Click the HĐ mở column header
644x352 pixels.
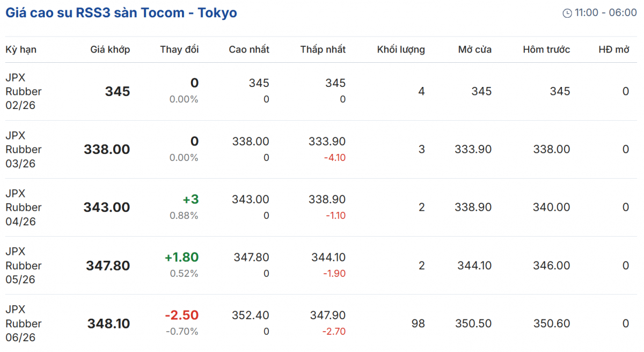point(614,49)
